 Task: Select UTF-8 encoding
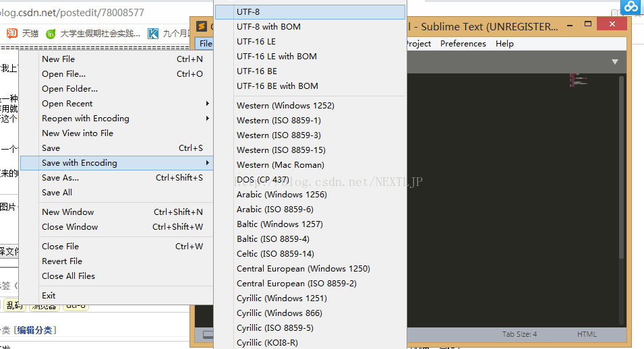click(x=310, y=12)
